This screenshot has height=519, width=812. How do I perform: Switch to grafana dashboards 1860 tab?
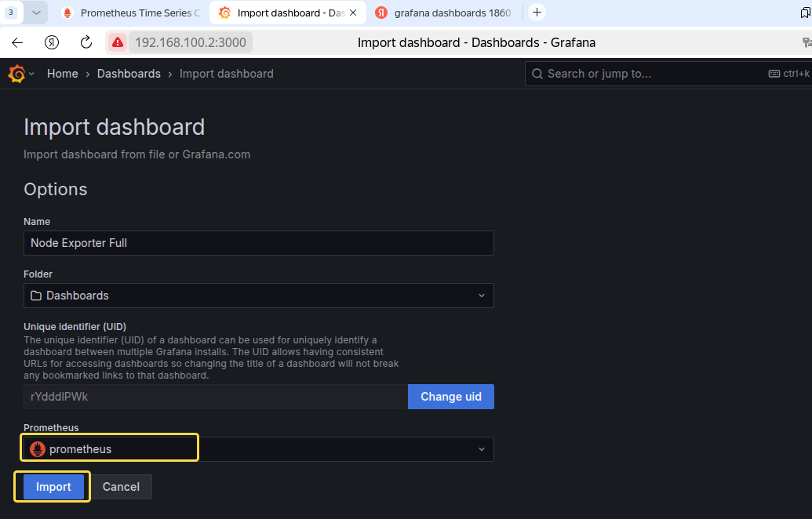coord(446,13)
